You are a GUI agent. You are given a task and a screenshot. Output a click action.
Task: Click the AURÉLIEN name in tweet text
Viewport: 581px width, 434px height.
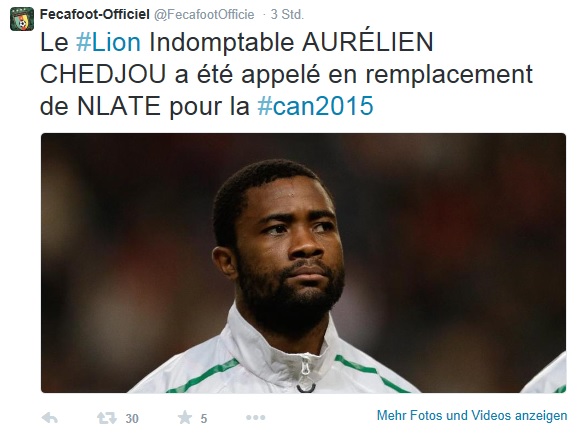click(368, 42)
